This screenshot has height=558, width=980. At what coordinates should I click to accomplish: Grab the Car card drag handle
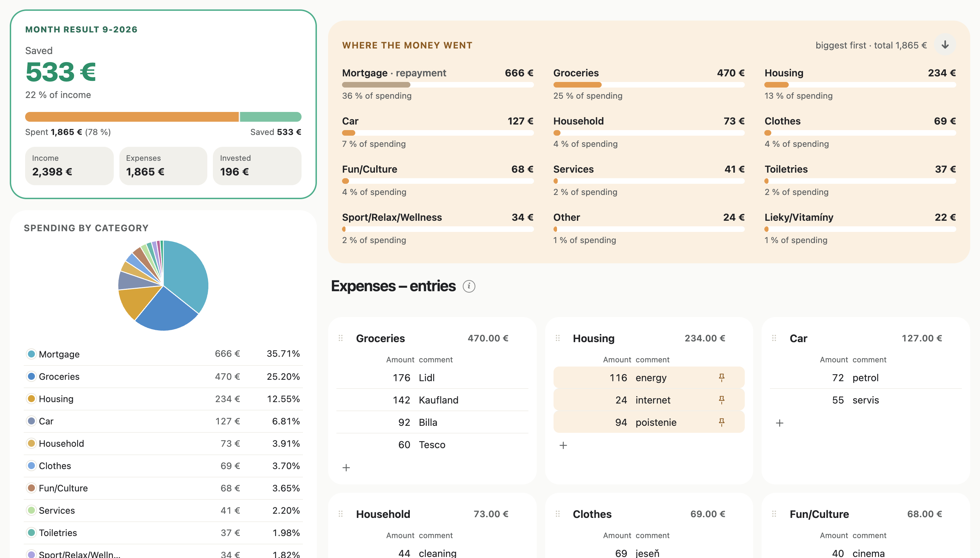774,338
